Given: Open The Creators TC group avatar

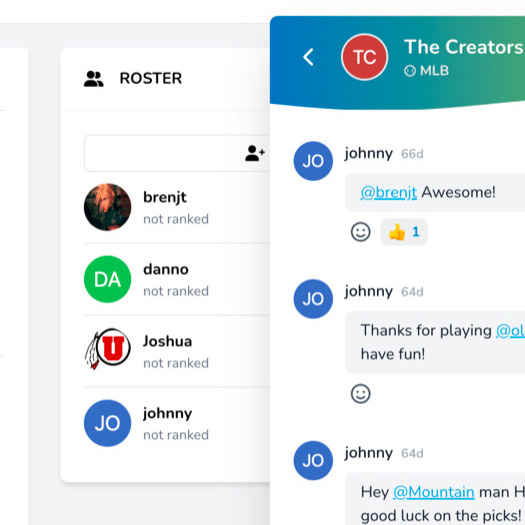Looking at the screenshot, I should pyautogui.click(x=364, y=57).
